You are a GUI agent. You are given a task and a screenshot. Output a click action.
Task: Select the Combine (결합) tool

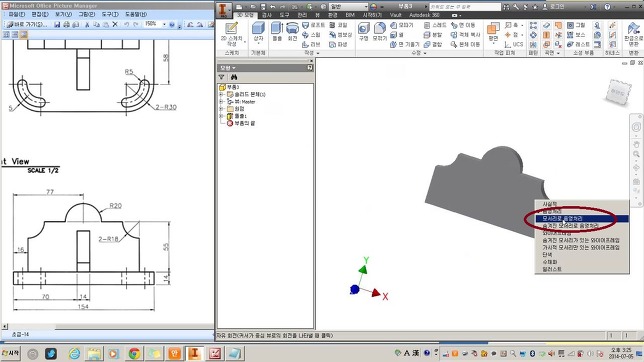point(433,44)
